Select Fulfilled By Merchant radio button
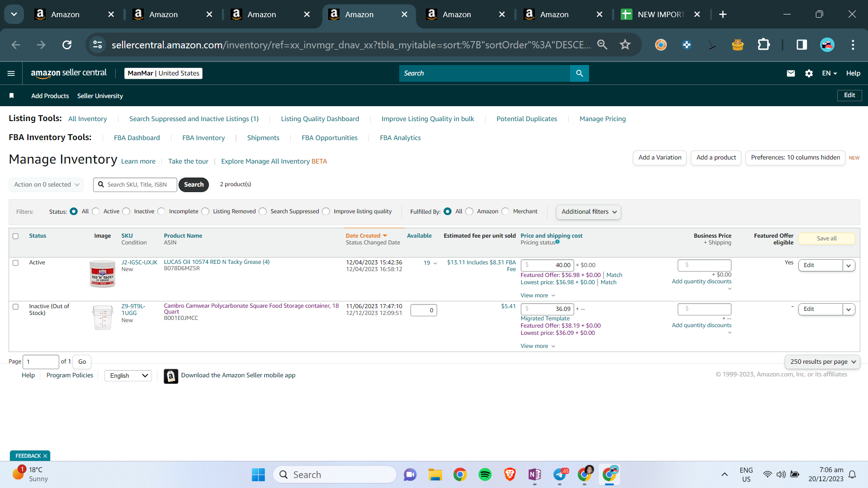This screenshot has width=868, height=488. [x=505, y=211]
